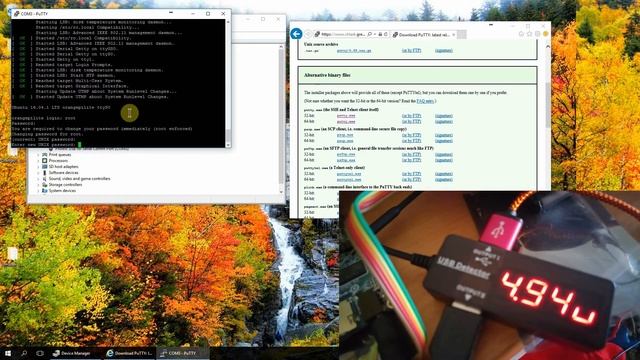Expand Print queues in Device Manager
The height and width of the screenshot is (360, 640).
click(x=39, y=155)
